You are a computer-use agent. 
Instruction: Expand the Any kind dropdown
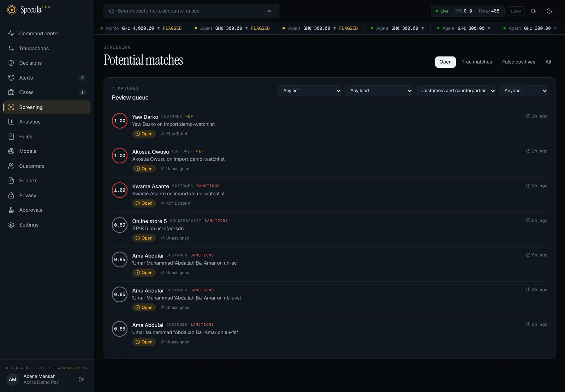click(x=378, y=91)
